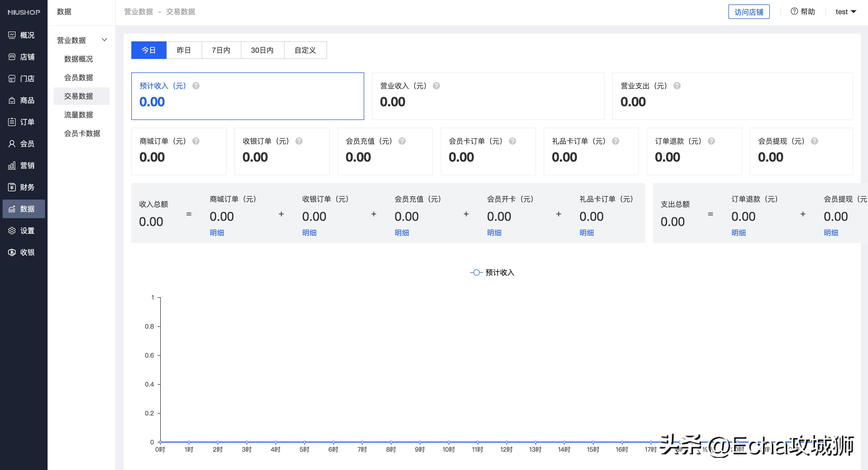The width and height of the screenshot is (868, 470).
Task: Open 明细 link under 收银订单
Action: (309, 233)
